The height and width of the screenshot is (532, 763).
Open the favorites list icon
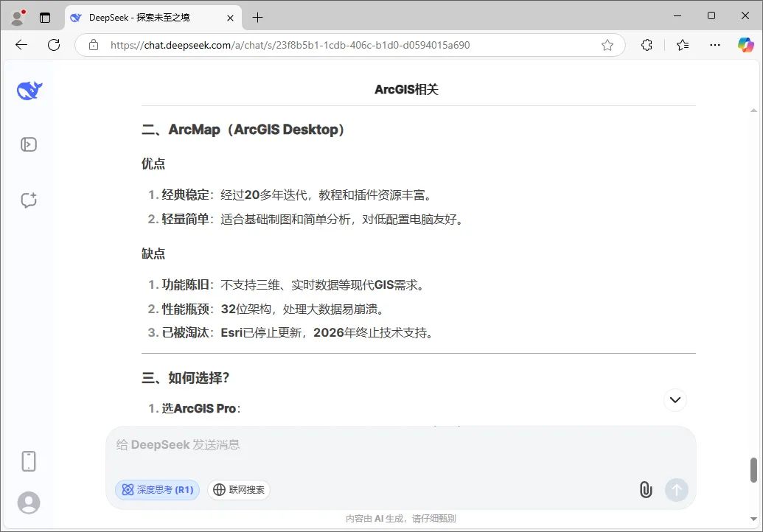[683, 45]
